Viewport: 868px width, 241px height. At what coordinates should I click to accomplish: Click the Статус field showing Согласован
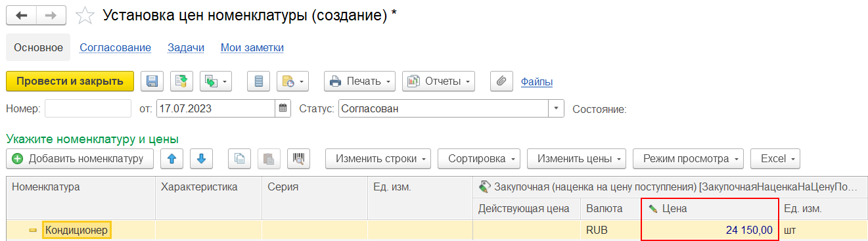pyautogui.click(x=444, y=108)
